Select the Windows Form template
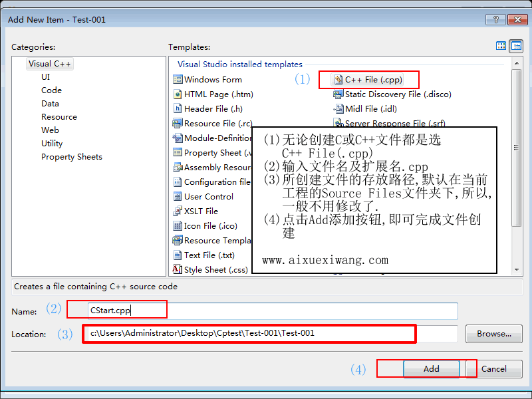Screen dimensions: 532x399 click(213, 80)
